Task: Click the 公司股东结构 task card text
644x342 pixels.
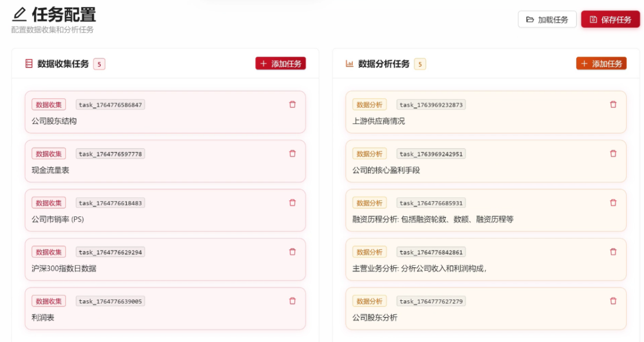Action: pyautogui.click(x=54, y=122)
